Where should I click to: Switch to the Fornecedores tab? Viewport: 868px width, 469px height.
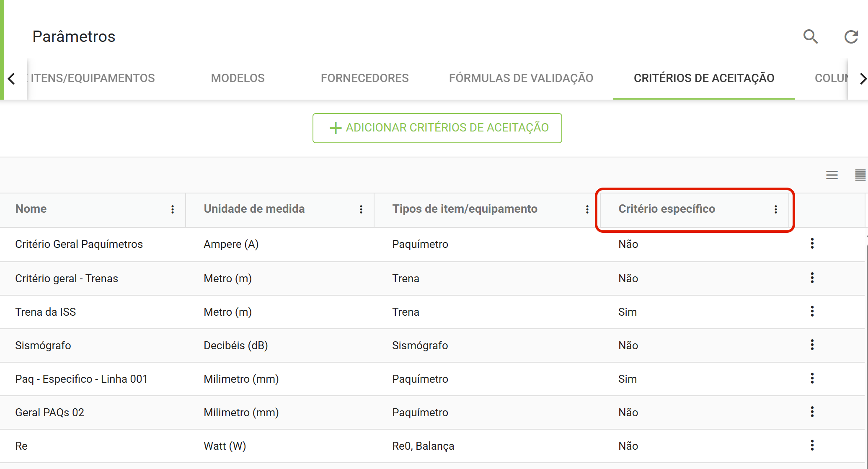tap(365, 78)
